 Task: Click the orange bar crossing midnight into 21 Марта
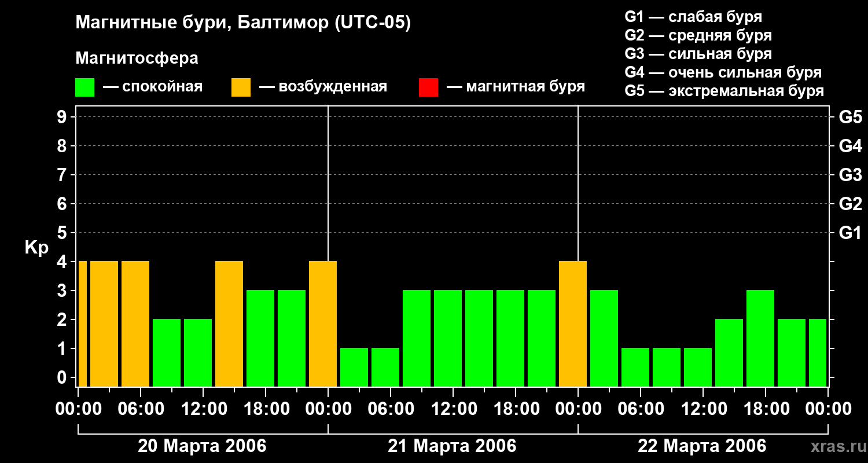point(323,323)
